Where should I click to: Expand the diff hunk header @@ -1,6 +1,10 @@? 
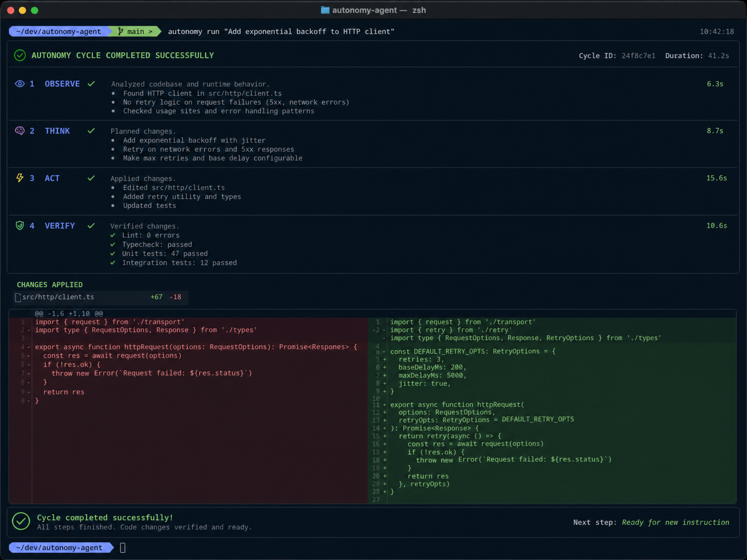(x=69, y=314)
